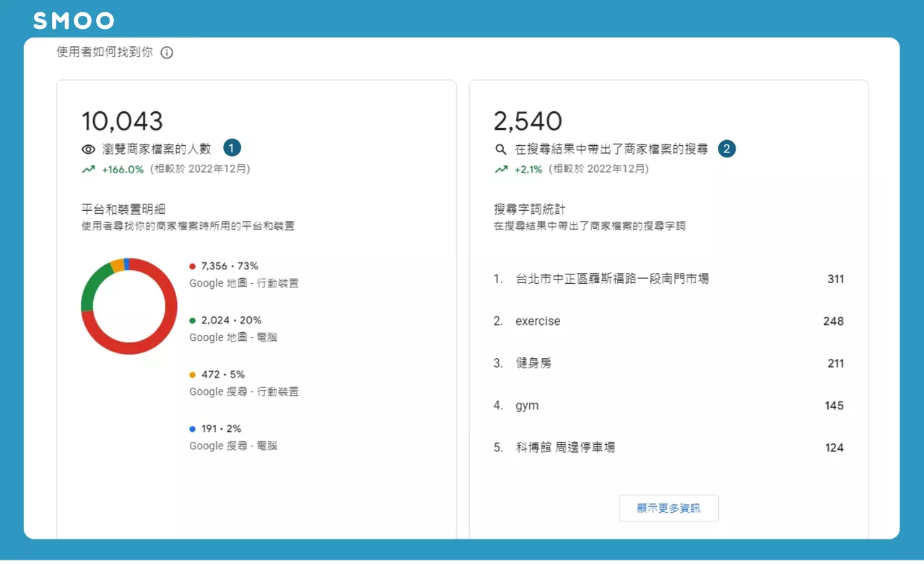Click the green trend arrow beside +166.0%

click(x=89, y=170)
